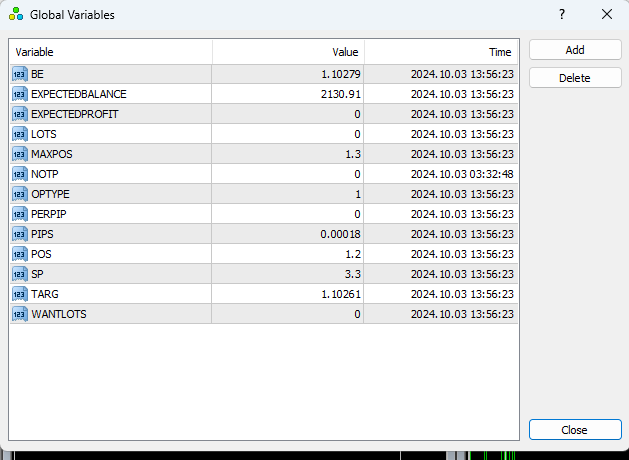The image size is (629, 460).
Task: Click the value 0 for WANTLOTS
Action: click(357, 314)
